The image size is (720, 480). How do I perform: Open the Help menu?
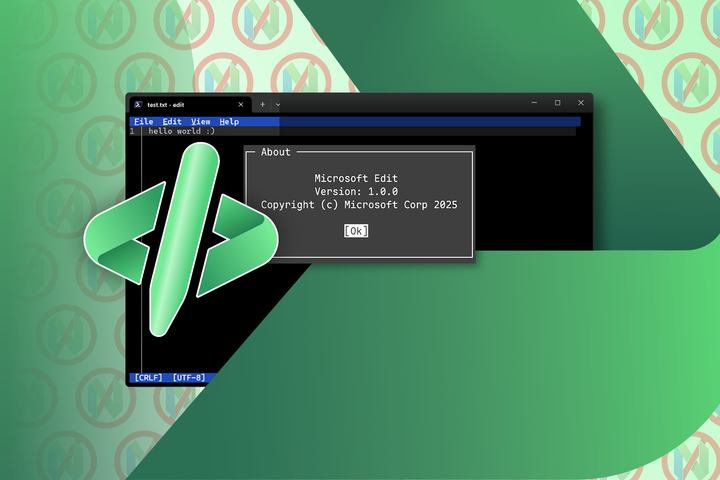[229, 122]
